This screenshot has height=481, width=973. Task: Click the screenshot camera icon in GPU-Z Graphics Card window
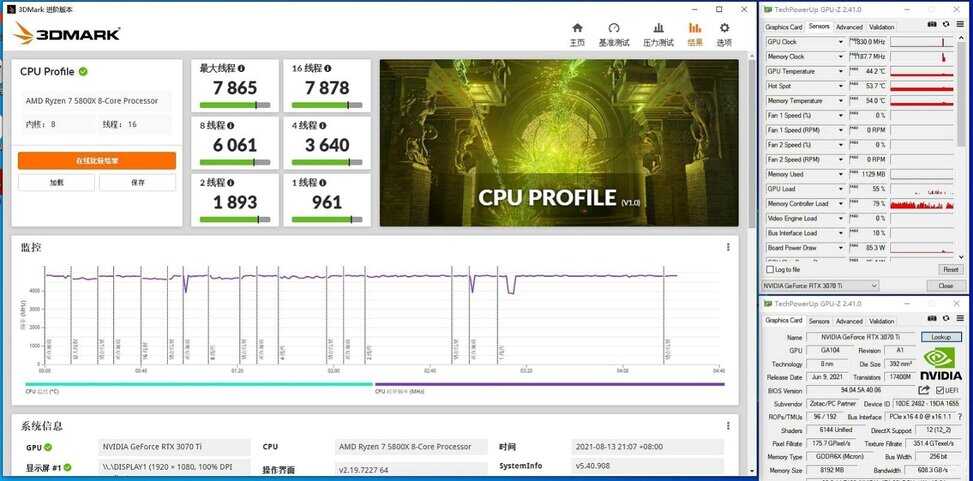pos(932,319)
